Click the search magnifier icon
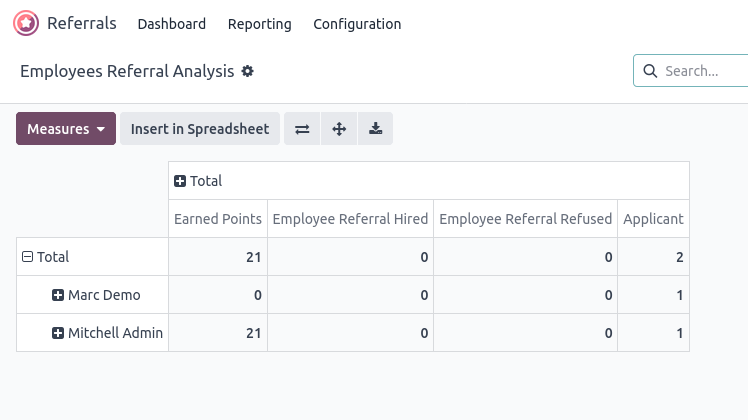This screenshot has width=748, height=420. [650, 71]
